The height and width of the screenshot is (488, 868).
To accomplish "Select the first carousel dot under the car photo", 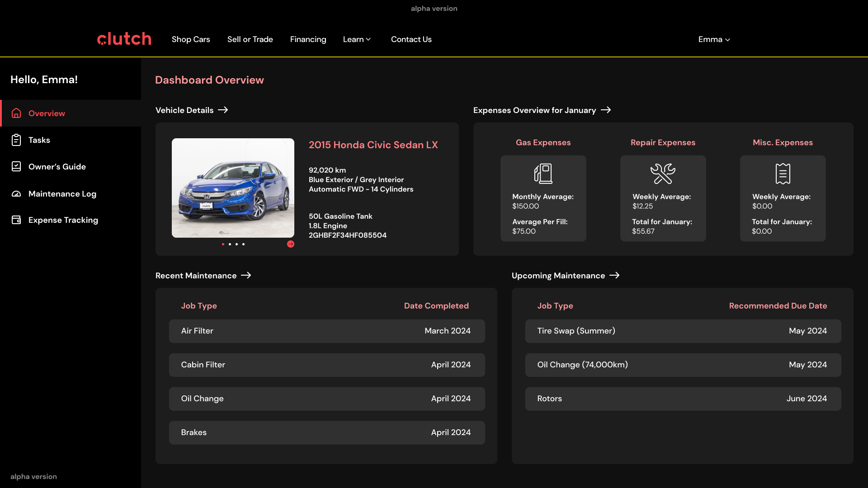I will (x=223, y=244).
